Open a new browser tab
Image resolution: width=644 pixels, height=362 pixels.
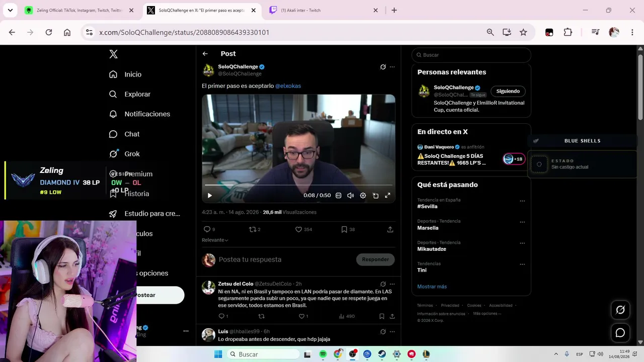(x=394, y=10)
